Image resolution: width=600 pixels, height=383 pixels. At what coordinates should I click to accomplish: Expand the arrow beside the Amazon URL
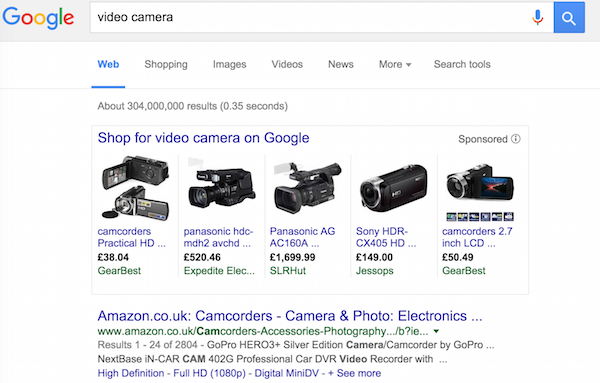point(436,331)
